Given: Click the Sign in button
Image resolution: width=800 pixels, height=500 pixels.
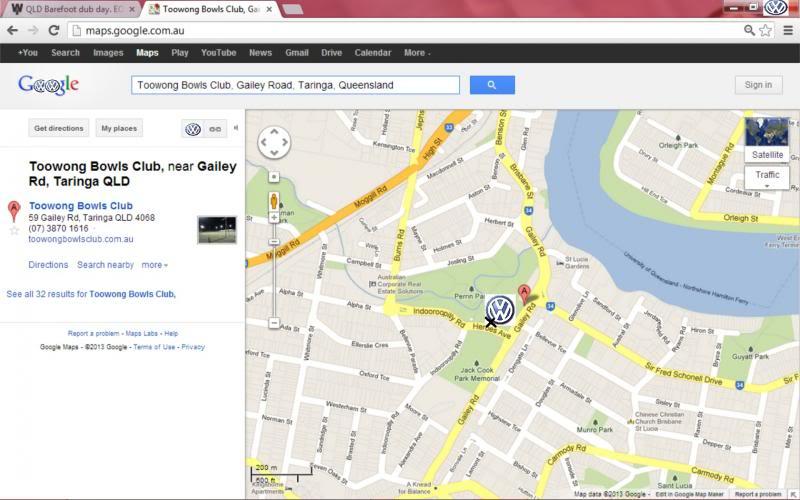Looking at the screenshot, I should (x=758, y=85).
